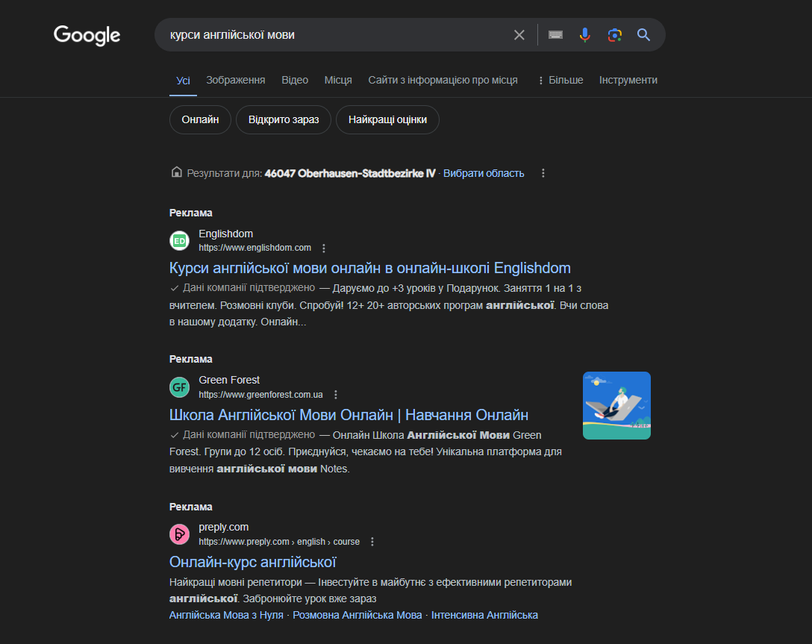812x644 pixels.
Task: Apply the Онлайн filter chip
Action: (x=200, y=119)
